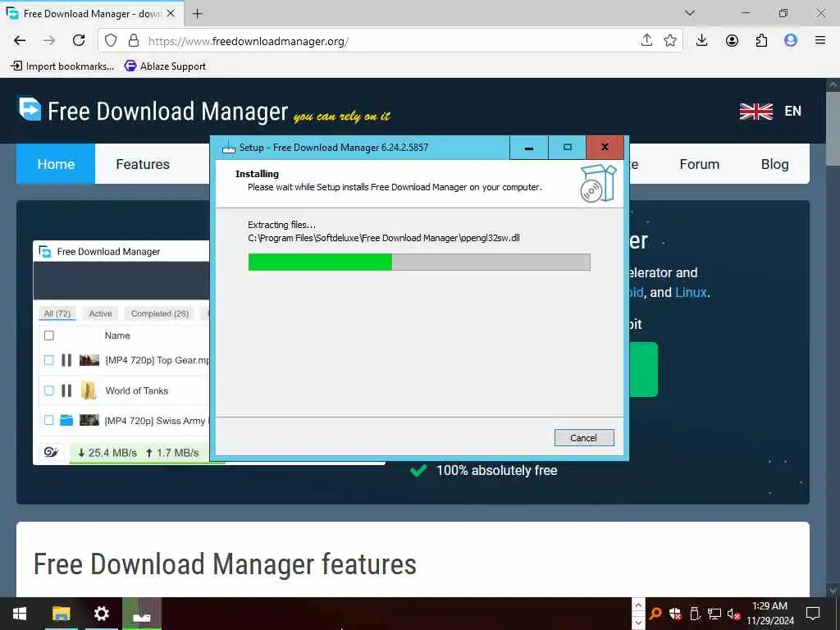This screenshot has width=840, height=630.
Task: Click the installation progress bar
Action: click(419, 262)
